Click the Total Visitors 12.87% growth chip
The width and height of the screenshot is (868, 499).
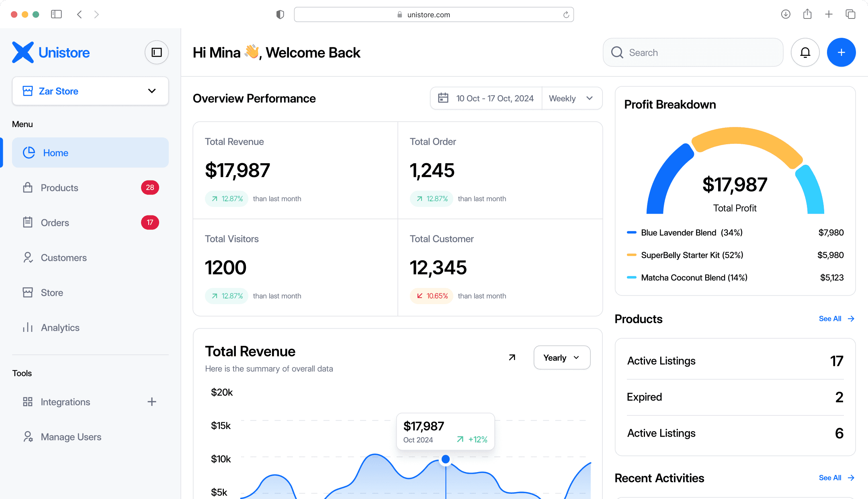tap(227, 296)
